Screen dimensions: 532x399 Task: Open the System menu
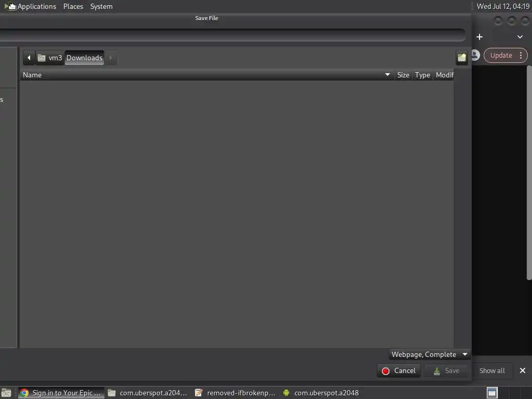click(x=101, y=6)
